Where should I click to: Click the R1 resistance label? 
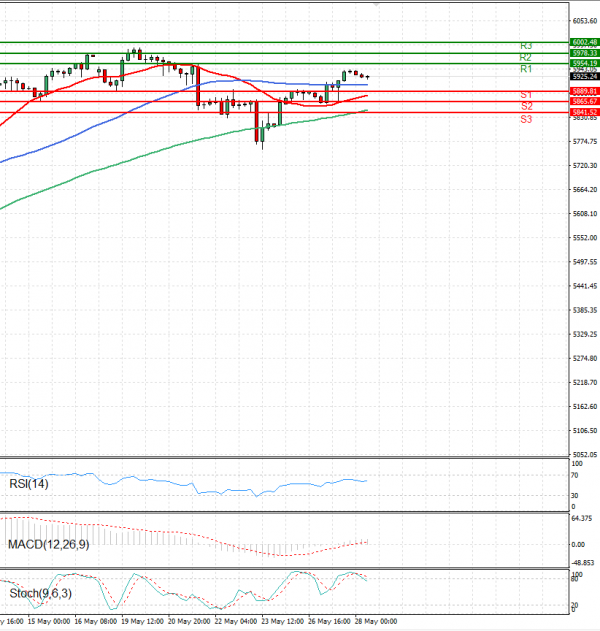(526, 69)
